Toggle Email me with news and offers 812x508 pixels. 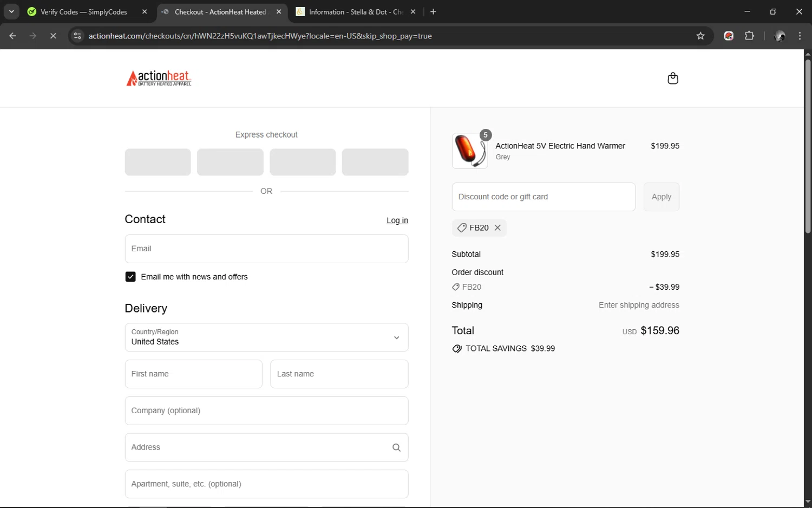point(130,277)
